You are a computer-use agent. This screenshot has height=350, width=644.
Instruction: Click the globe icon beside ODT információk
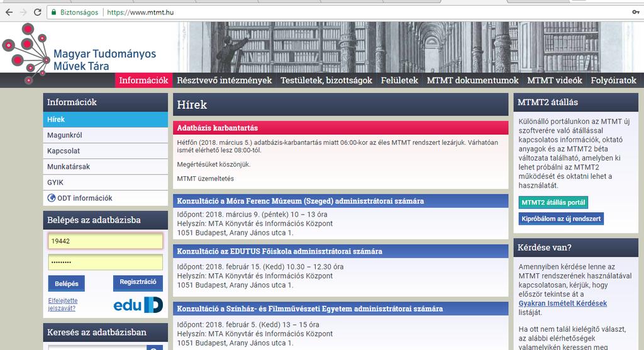point(52,198)
